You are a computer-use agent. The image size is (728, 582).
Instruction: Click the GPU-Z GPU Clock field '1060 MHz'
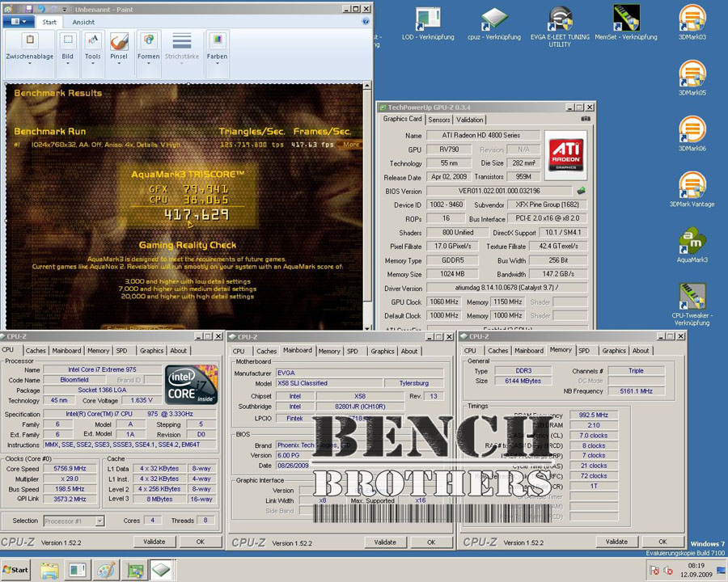coord(444,302)
